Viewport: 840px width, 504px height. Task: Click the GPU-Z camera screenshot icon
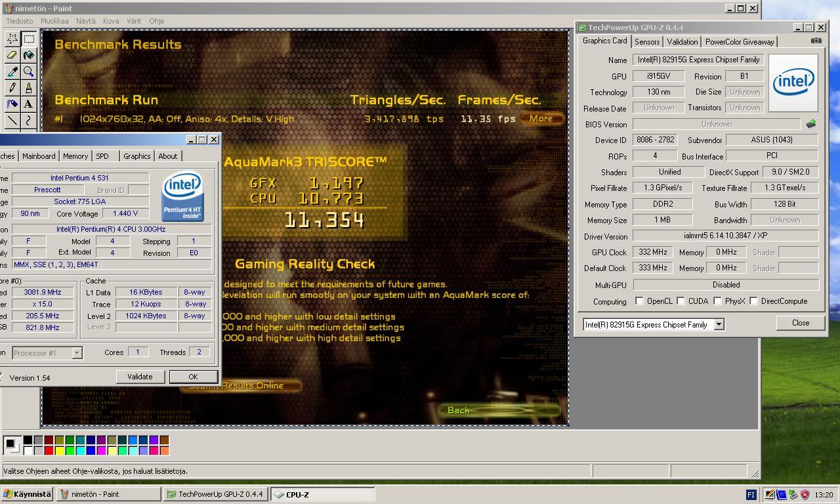pos(816,41)
